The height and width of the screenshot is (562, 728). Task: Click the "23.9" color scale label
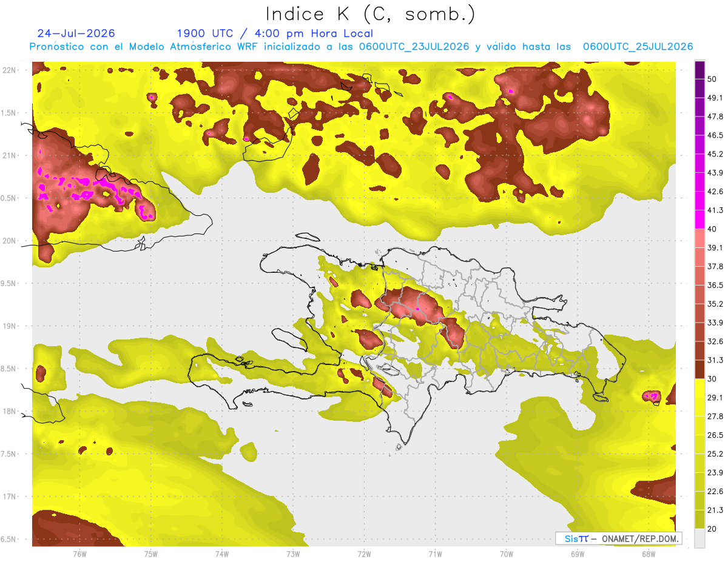(x=715, y=473)
